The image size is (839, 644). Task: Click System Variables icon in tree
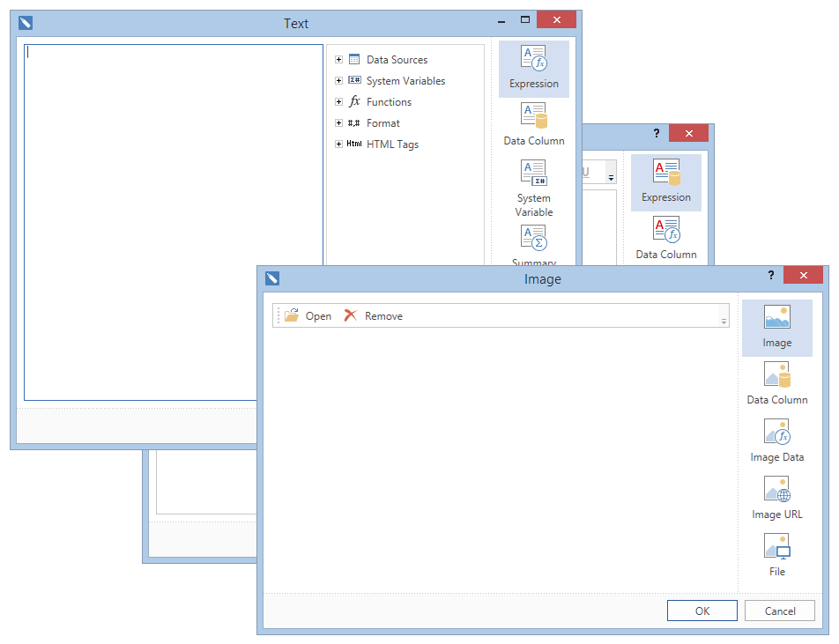click(x=354, y=80)
